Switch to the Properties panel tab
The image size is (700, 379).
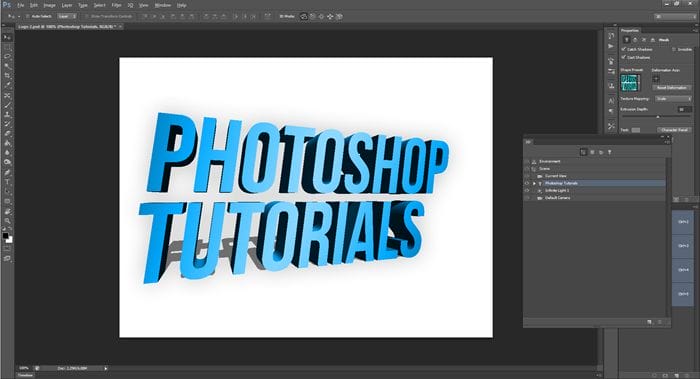(x=630, y=30)
